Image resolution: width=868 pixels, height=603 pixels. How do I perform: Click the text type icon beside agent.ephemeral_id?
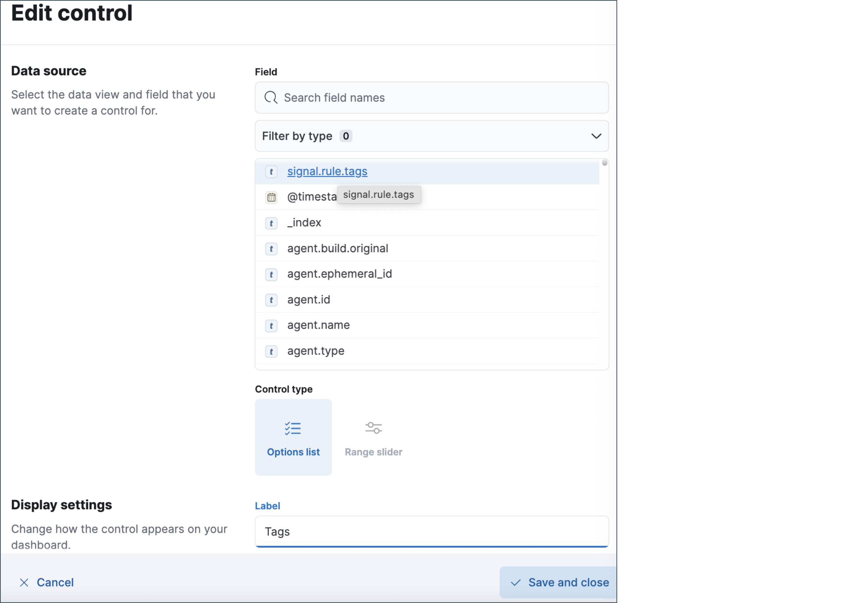tap(271, 274)
